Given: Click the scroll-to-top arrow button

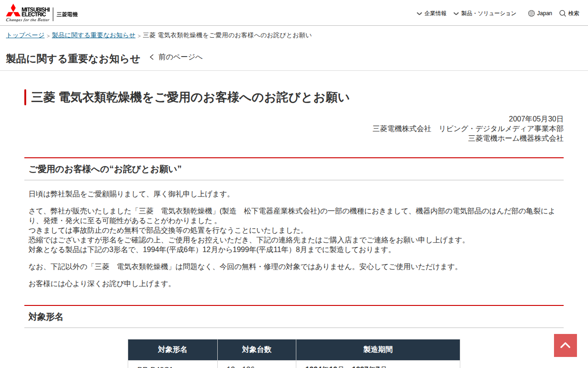Looking at the screenshot, I should (565, 345).
